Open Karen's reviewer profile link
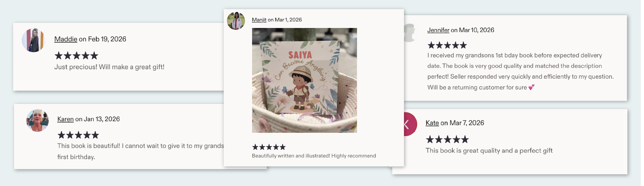This screenshot has width=644, height=186. [x=66, y=119]
